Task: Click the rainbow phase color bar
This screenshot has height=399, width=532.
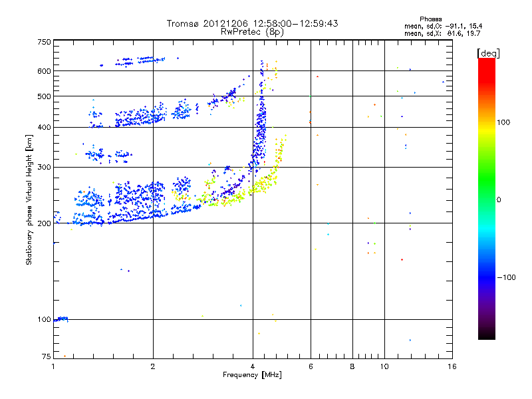Action: click(487, 198)
